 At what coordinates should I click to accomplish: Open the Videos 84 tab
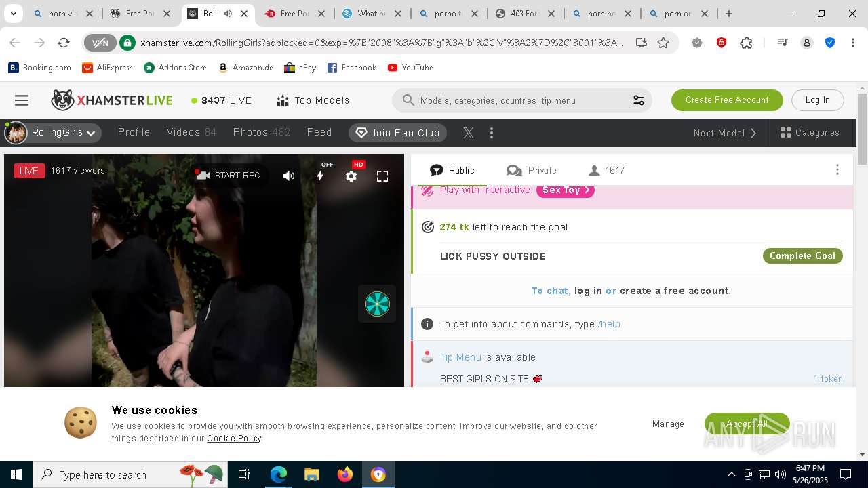coord(191,132)
